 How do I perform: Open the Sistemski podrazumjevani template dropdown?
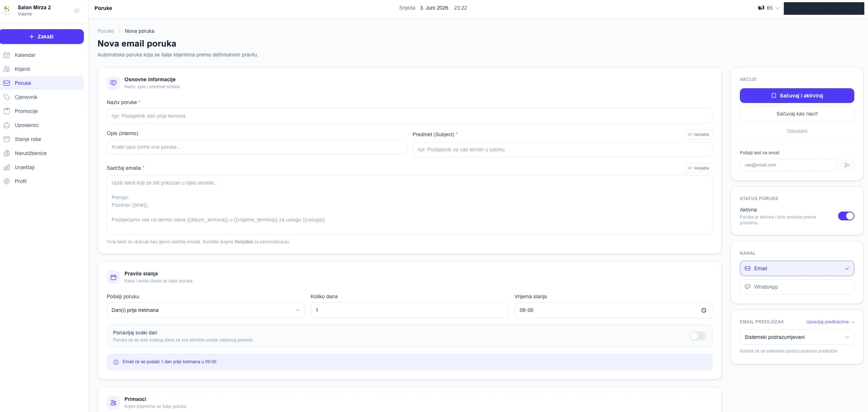[x=797, y=337]
